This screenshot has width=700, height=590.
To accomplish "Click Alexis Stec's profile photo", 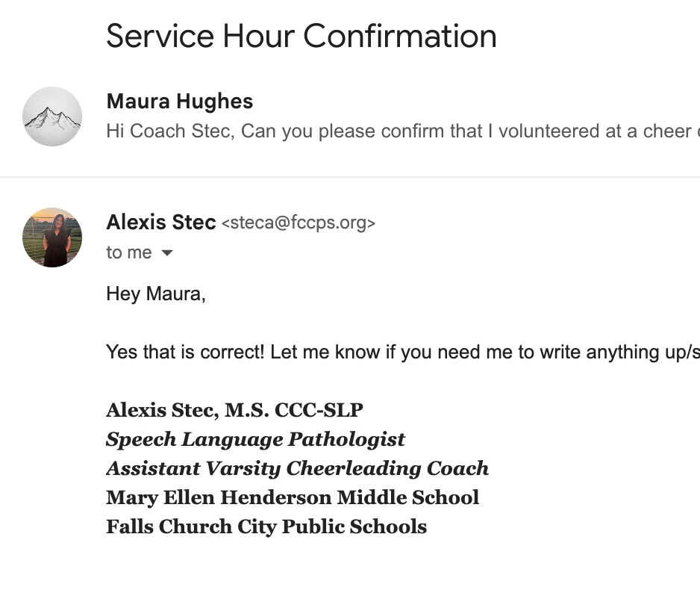I will [x=52, y=237].
